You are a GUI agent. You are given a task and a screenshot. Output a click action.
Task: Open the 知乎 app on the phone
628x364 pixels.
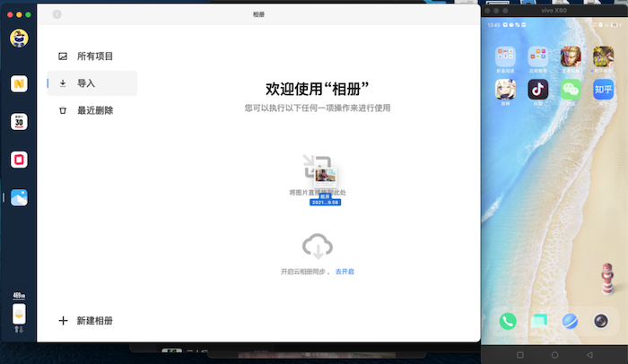coord(603,90)
